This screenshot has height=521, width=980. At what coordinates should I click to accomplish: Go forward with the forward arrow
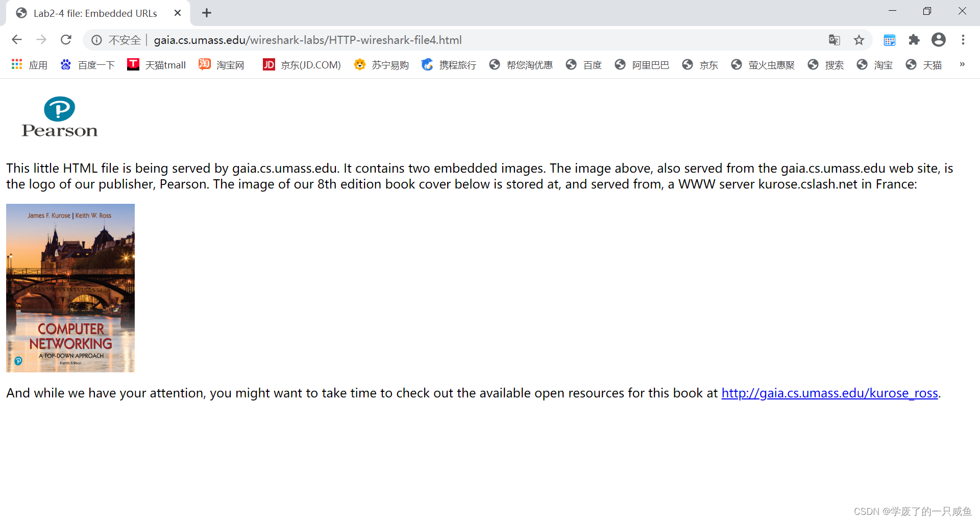[x=41, y=40]
